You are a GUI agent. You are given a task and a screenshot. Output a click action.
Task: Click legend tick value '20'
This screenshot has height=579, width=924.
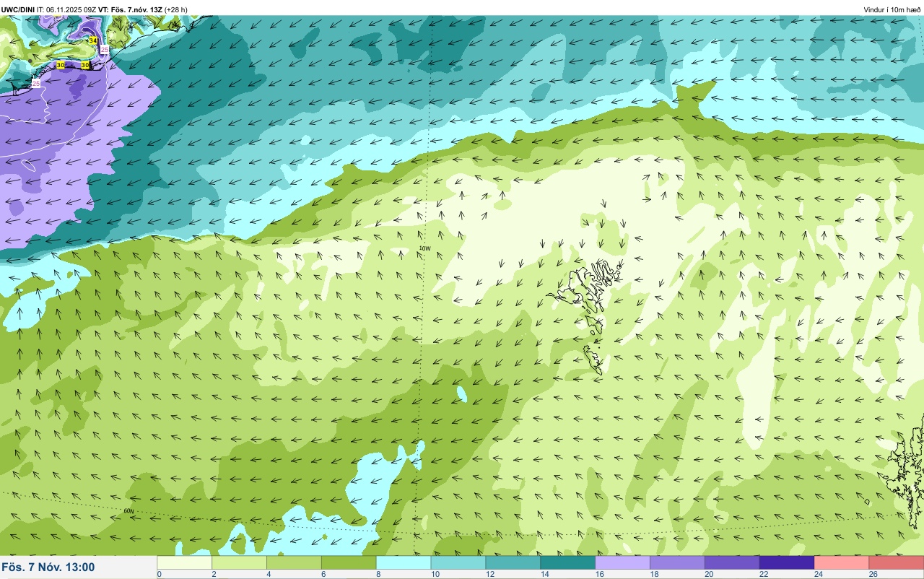(x=710, y=574)
